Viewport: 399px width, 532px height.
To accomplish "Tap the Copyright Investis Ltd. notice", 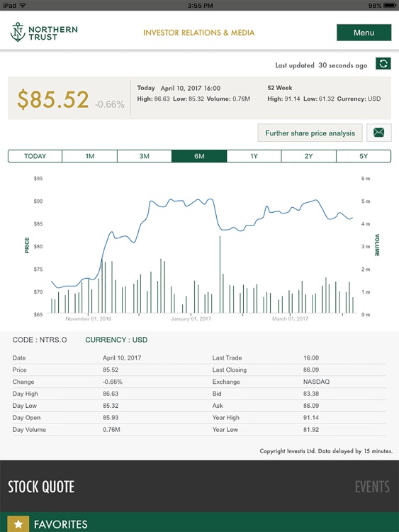I will pyautogui.click(x=326, y=451).
